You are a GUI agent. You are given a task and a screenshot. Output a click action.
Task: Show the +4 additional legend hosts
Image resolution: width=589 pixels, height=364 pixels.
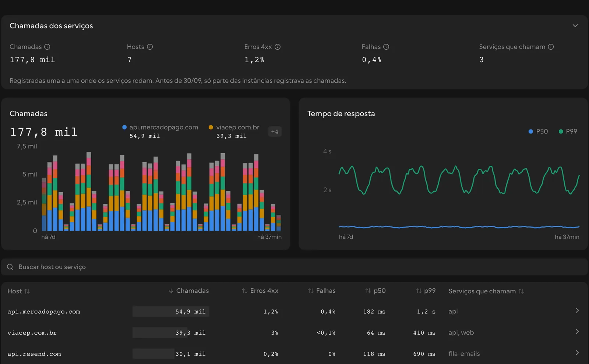click(x=275, y=132)
